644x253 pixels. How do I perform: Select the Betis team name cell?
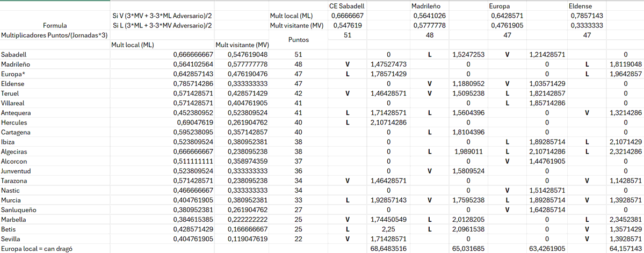click(55, 229)
